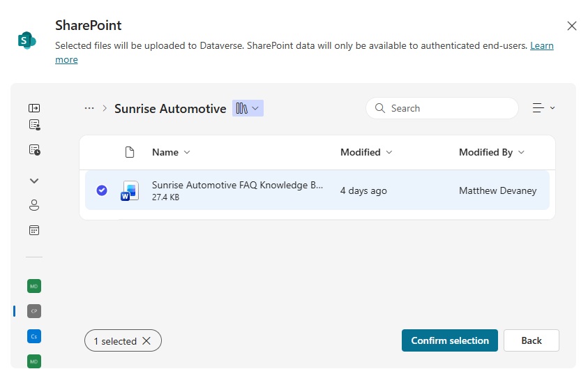Expand the Modified column dropdown
588x376 pixels.
(366, 152)
